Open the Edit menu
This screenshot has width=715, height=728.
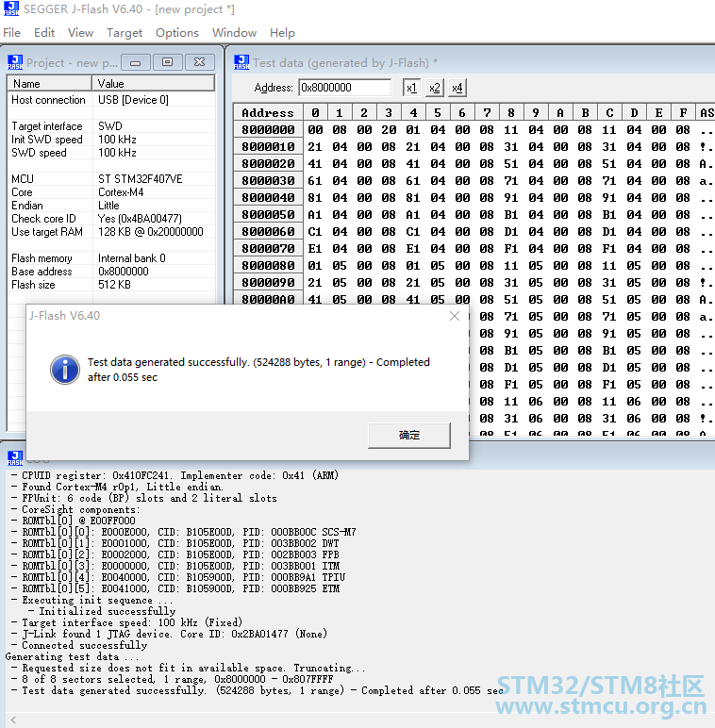(x=44, y=33)
